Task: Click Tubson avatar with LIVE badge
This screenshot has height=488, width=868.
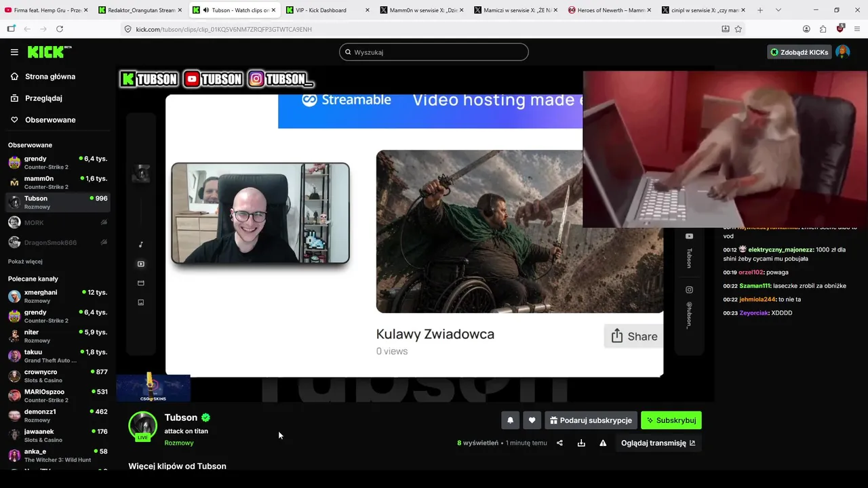Action: click(143, 426)
